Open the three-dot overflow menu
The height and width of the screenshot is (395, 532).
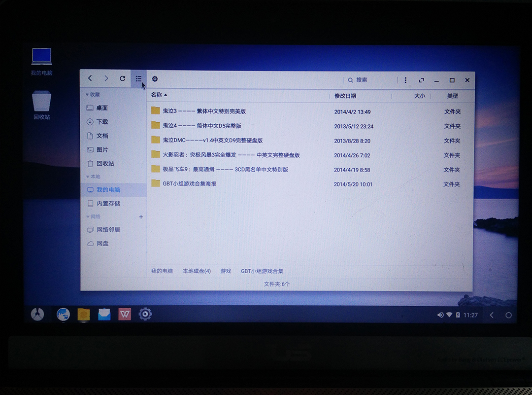tap(405, 79)
